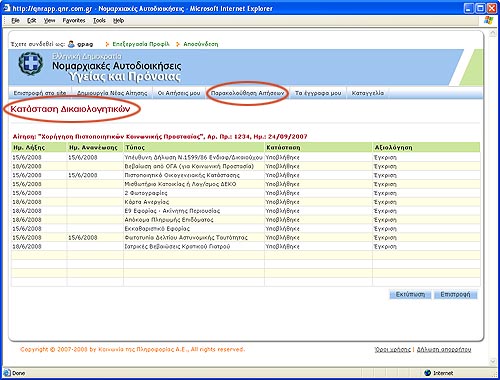Select the Φωτοτυπία Δελτίου Αστυνομικής Ταυτότητας row

click(246, 238)
